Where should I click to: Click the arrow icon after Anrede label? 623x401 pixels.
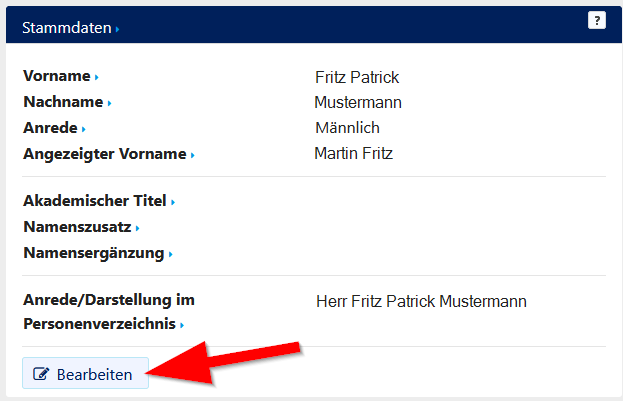[x=84, y=129]
